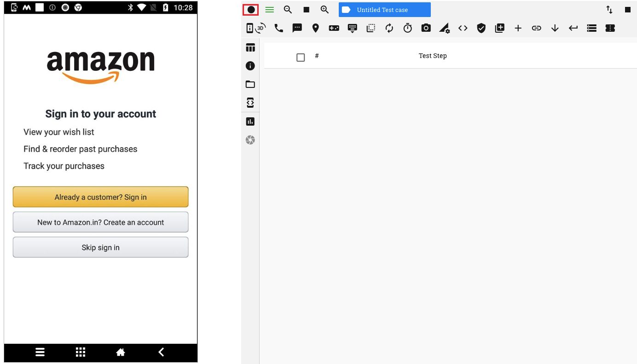Click the Untitled Test case name field
Screen dimensions: 637x364
pyautogui.click(x=385, y=10)
